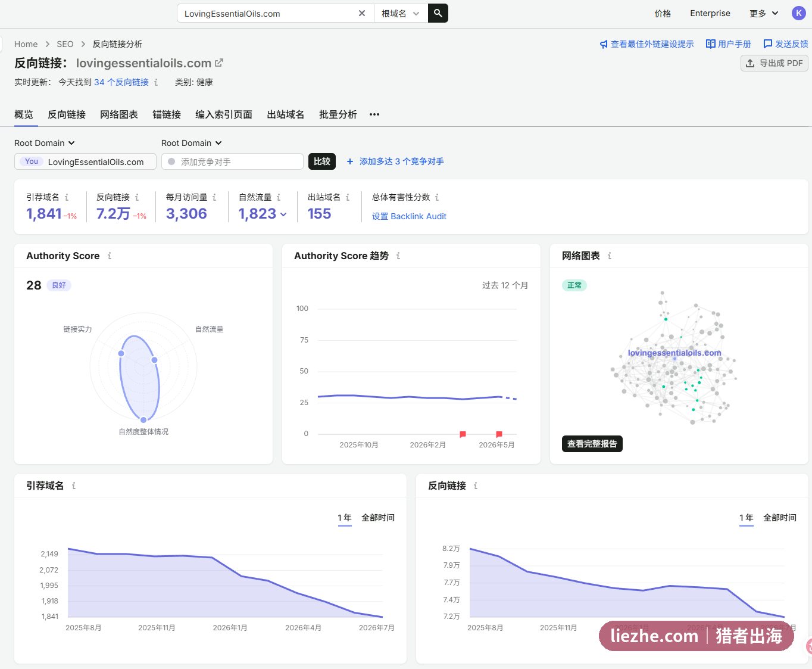Open the 用户手册 link
The height and width of the screenshot is (669, 812).
(x=729, y=44)
